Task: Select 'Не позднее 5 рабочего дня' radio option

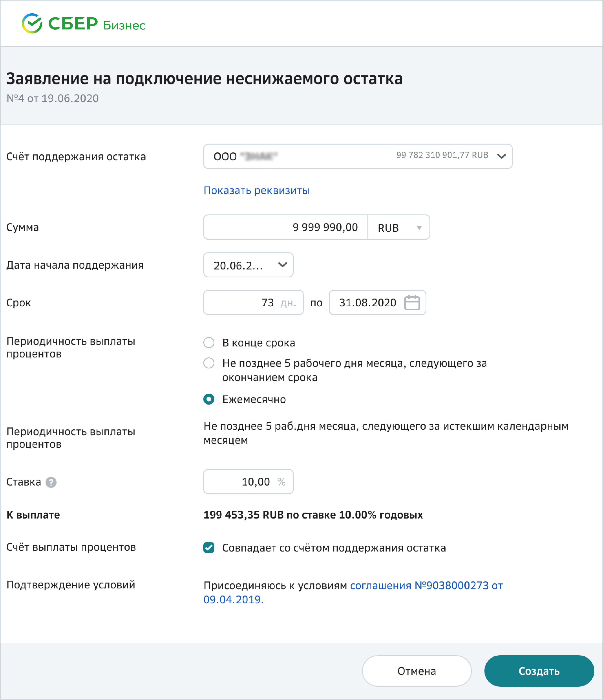Action: [x=209, y=363]
